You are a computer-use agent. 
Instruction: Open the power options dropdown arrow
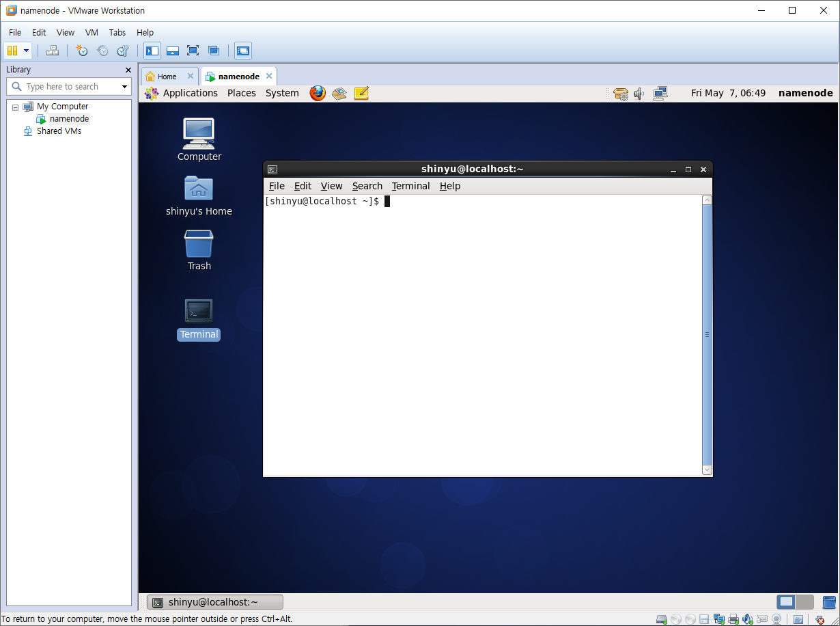click(27, 51)
